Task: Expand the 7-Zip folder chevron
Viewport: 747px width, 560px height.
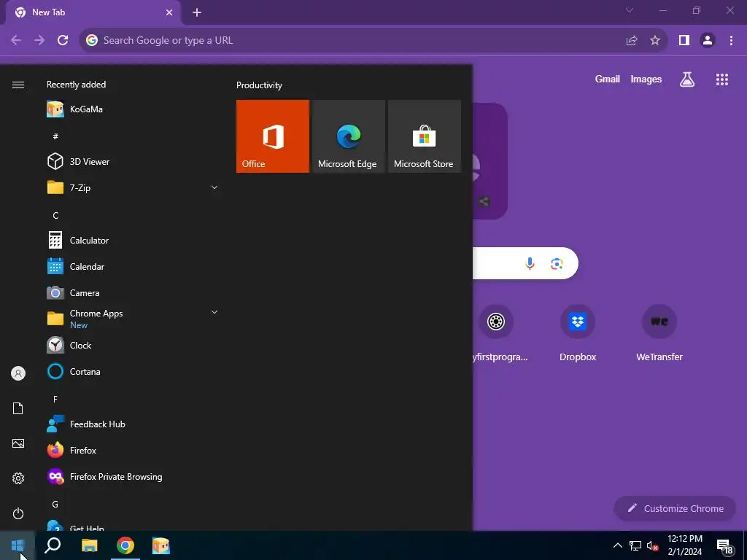Action: [x=214, y=187]
